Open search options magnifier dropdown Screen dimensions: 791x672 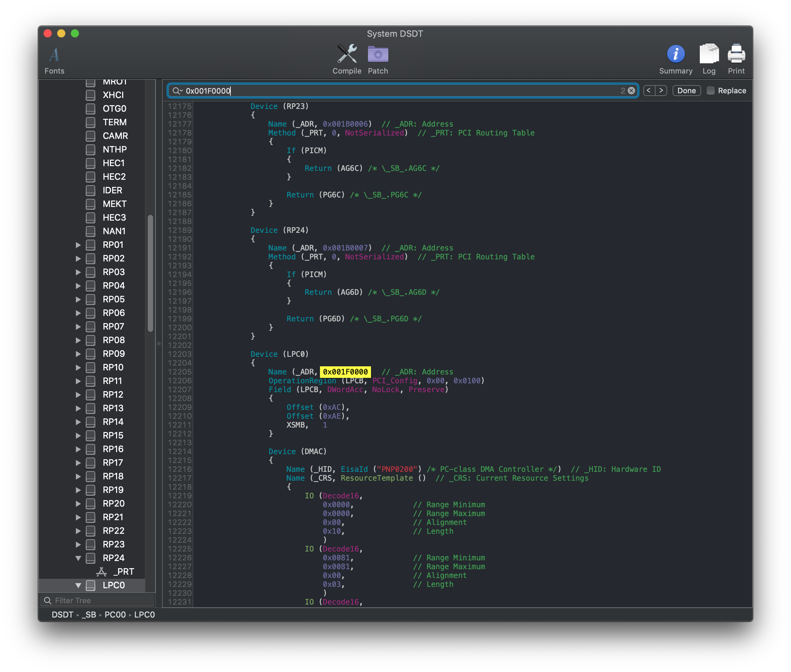[x=177, y=91]
